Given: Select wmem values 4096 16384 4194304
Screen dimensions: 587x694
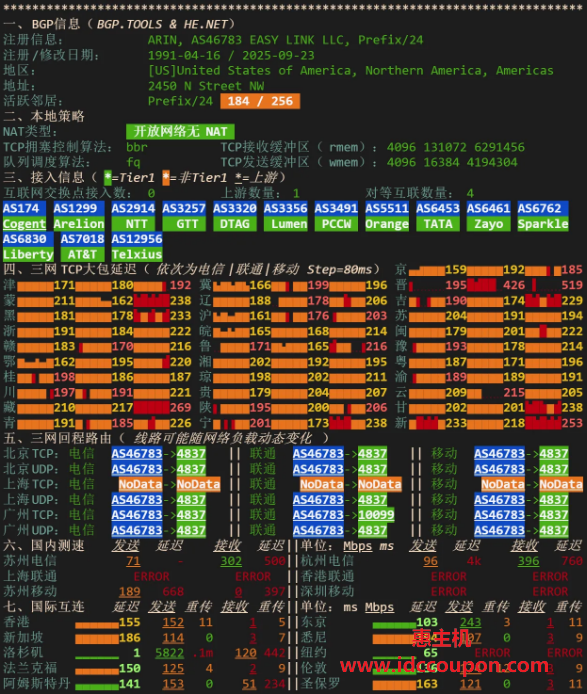Looking at the screenshot, I should click(x=452, y=162).
